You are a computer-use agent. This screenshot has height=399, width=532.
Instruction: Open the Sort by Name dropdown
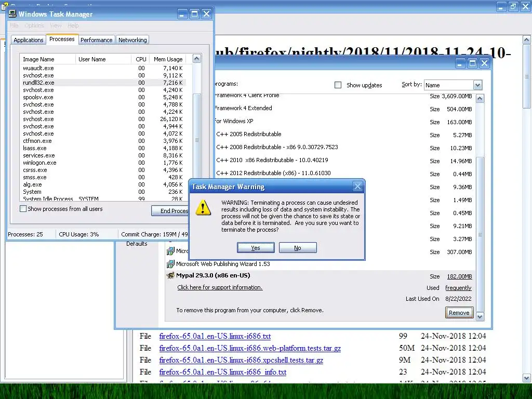click(477, 85)
